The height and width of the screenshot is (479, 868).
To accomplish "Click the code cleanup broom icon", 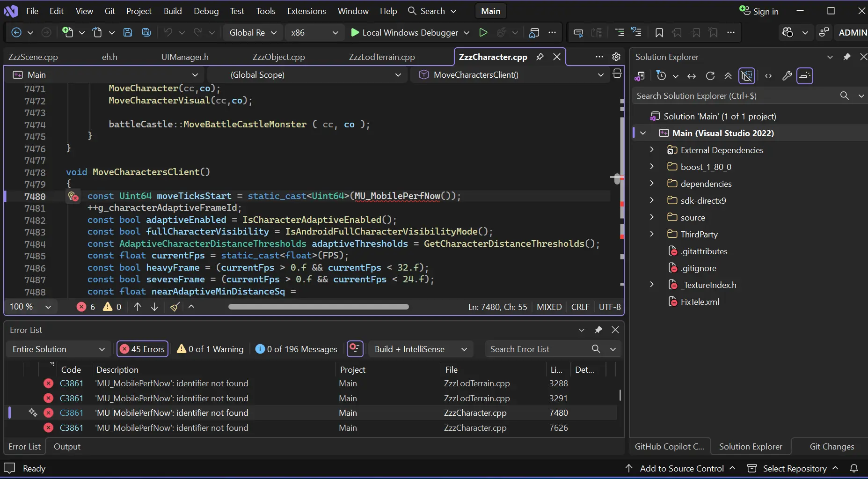I will coord(175,307).
